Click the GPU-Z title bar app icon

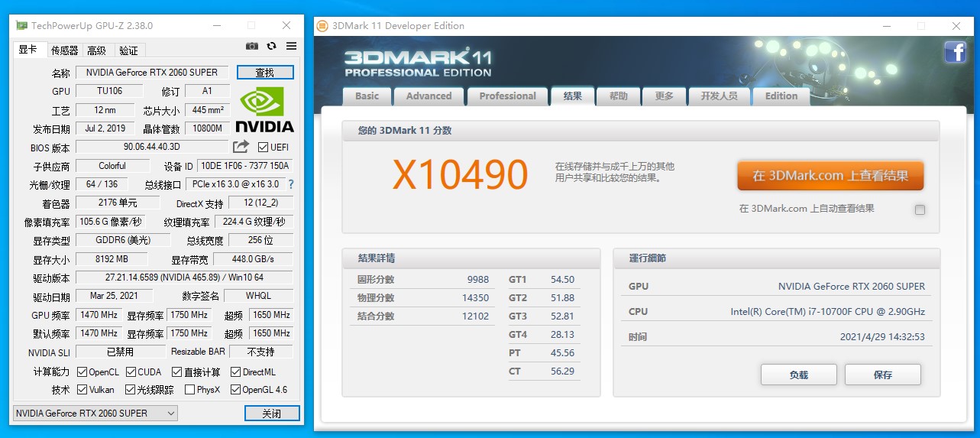(x=21, y=25)
